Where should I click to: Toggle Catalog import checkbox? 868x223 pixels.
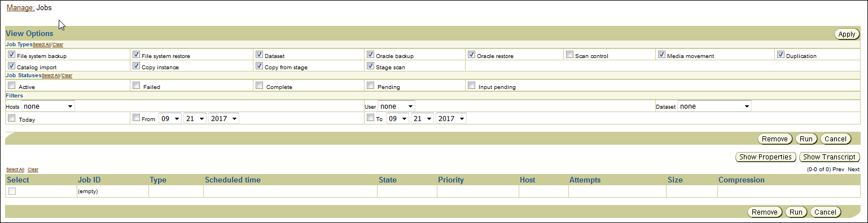tap(11, 66)
